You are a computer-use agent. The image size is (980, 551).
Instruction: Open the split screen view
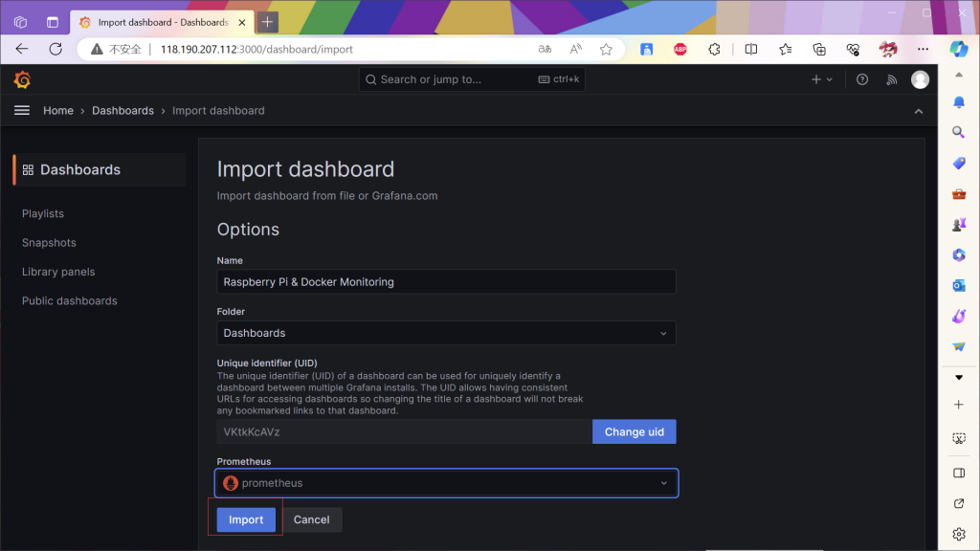pos(750,50)
